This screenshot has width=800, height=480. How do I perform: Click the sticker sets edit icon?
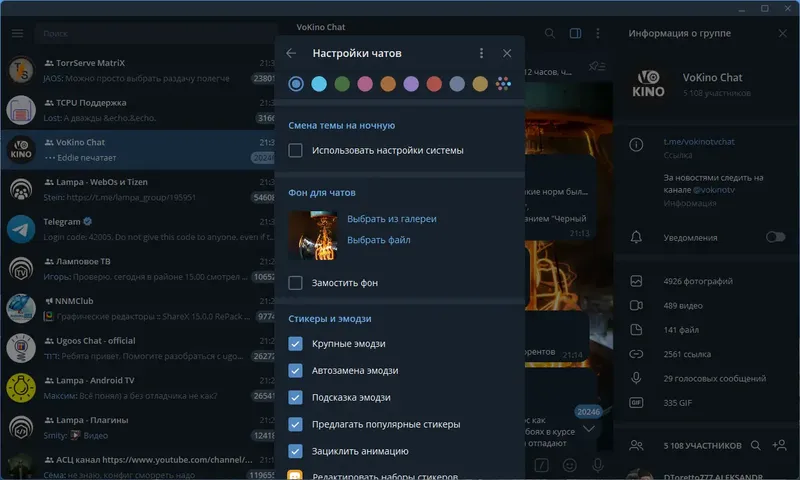[x=295, y=475]
